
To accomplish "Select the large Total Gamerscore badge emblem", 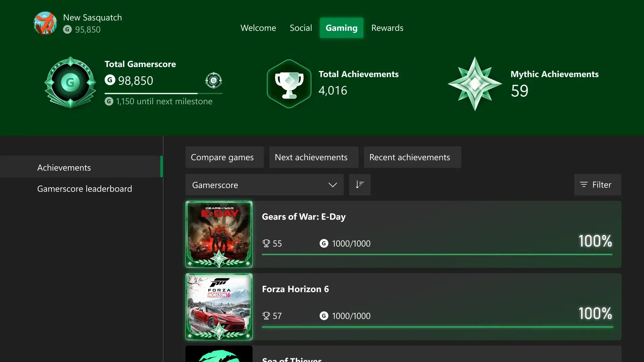I will point(70,82).
